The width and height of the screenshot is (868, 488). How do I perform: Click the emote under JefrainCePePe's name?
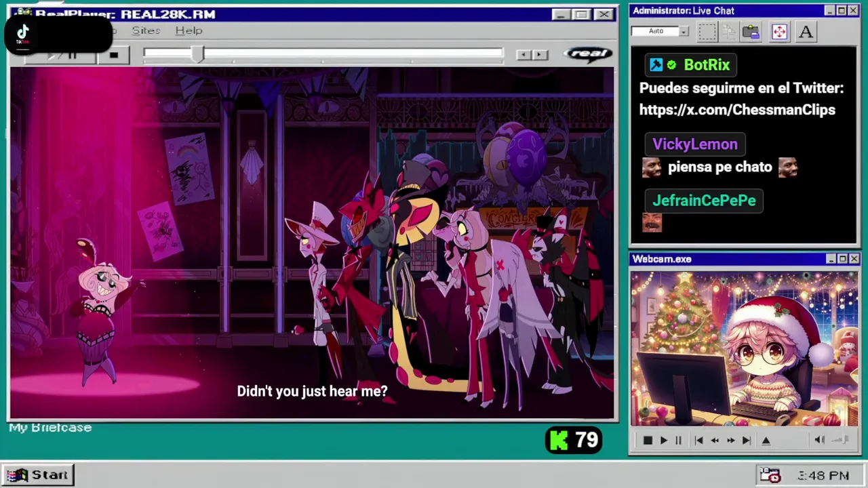[x=652, y=222]
